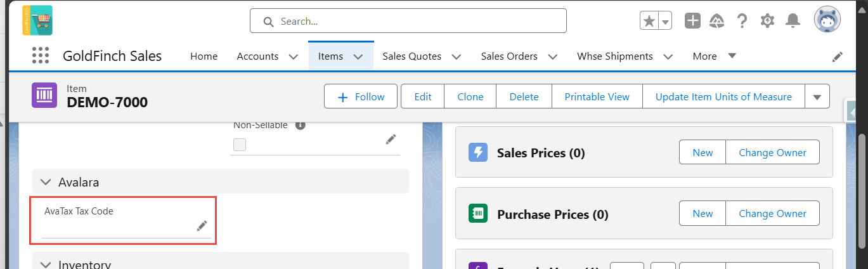Create New Purchase Price
Viewport: 868px width, 269px height.
pos(703,214)
